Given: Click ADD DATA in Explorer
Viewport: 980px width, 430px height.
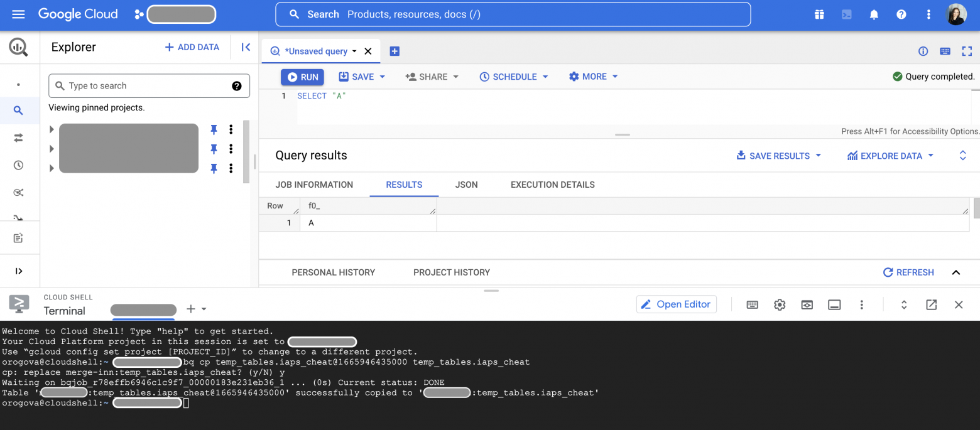Looking at the screenshot, I should 192,47.
